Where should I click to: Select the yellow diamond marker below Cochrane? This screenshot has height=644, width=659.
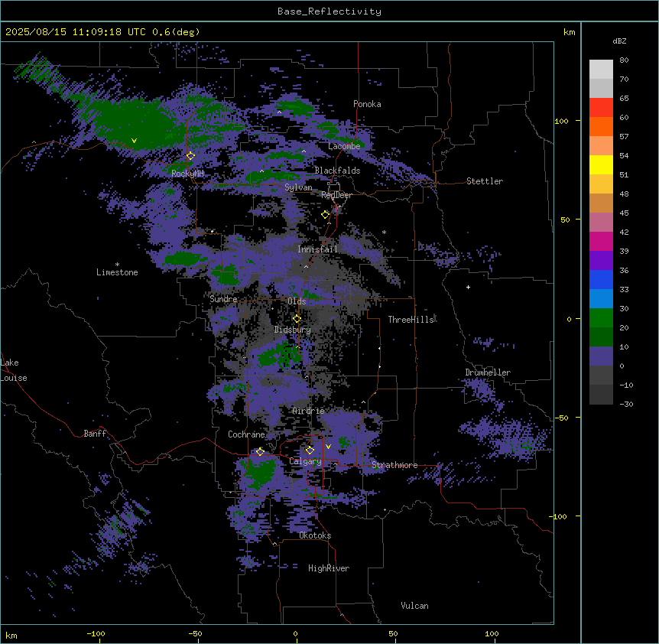click(x=260, y=451)
